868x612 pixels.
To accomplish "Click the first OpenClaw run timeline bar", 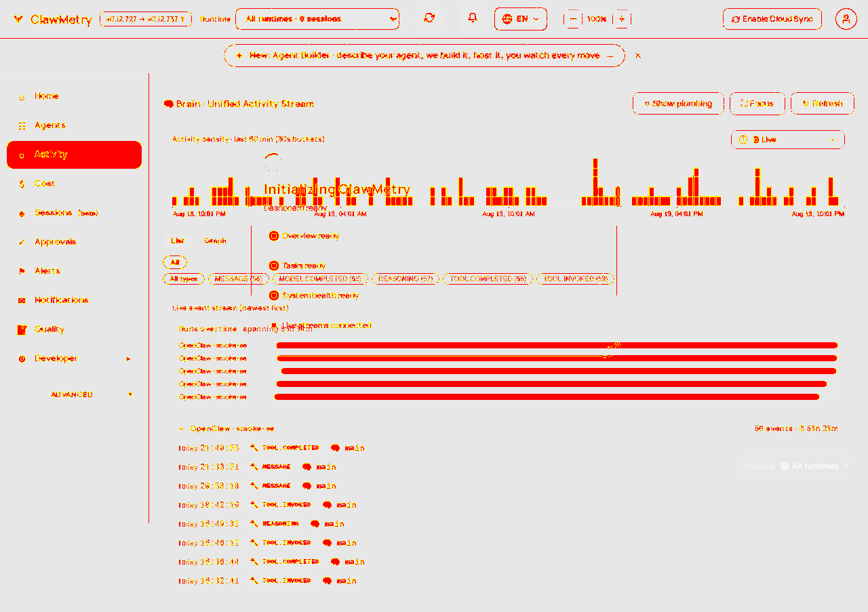I will coord(557,346).
